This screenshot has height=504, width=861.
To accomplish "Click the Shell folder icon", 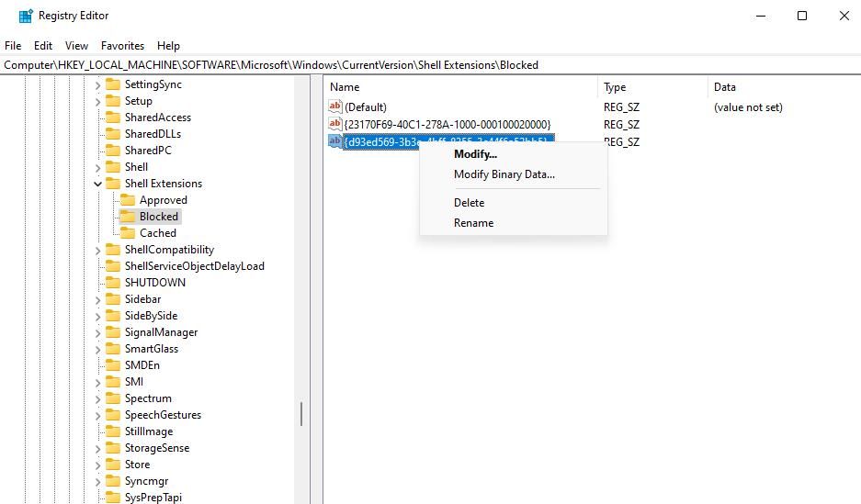I will (113, 166).
